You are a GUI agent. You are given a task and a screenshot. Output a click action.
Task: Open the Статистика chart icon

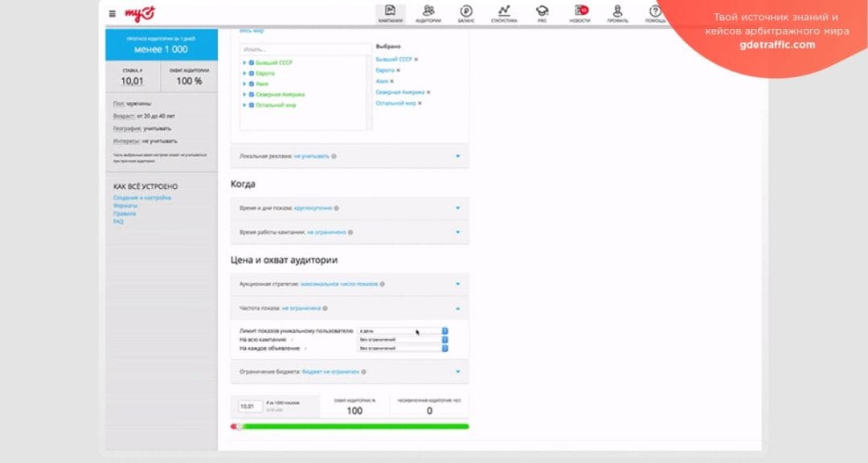tap(504, 12)
